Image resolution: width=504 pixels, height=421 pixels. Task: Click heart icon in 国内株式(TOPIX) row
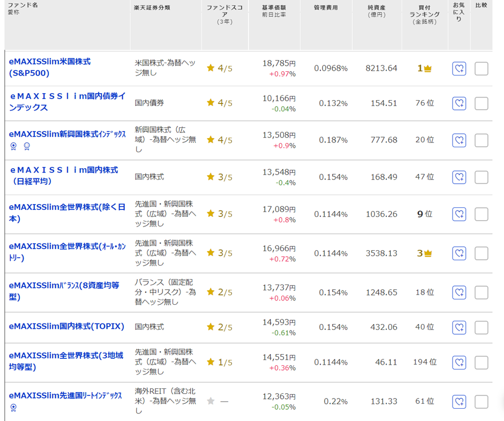(459, 328)
